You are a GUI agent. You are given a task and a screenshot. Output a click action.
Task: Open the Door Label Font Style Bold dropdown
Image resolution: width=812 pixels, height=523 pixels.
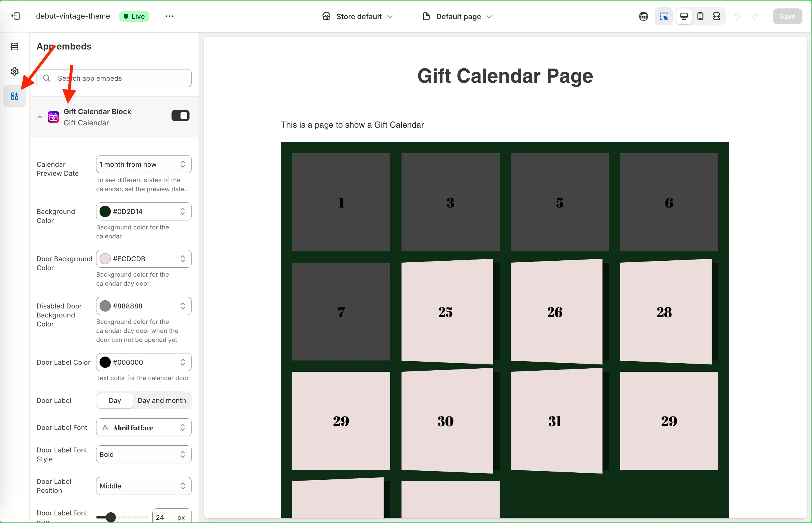tap(144, 454)
